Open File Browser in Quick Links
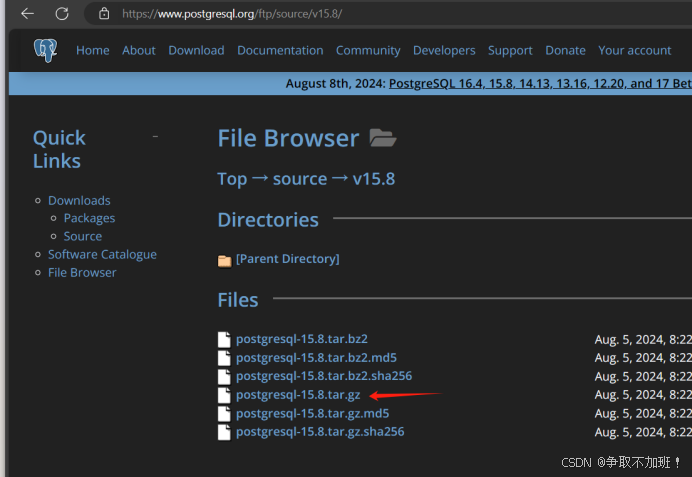Screen dimensions: 692x477 [x=82, y=273]
